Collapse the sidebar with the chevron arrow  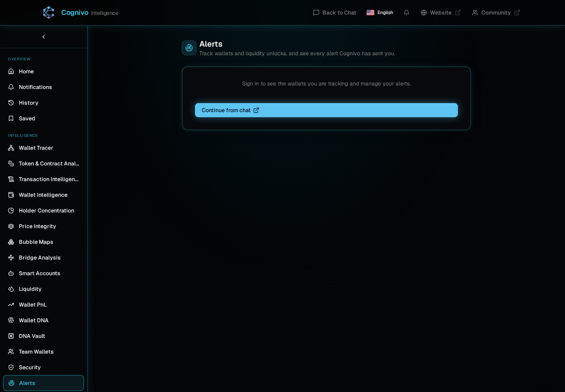(44, 37)
